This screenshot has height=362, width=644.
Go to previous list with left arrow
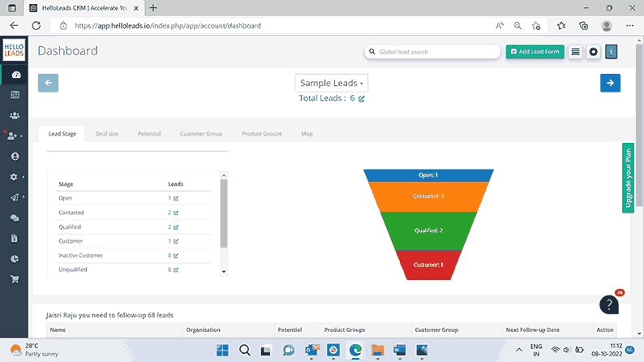[48, 82]
